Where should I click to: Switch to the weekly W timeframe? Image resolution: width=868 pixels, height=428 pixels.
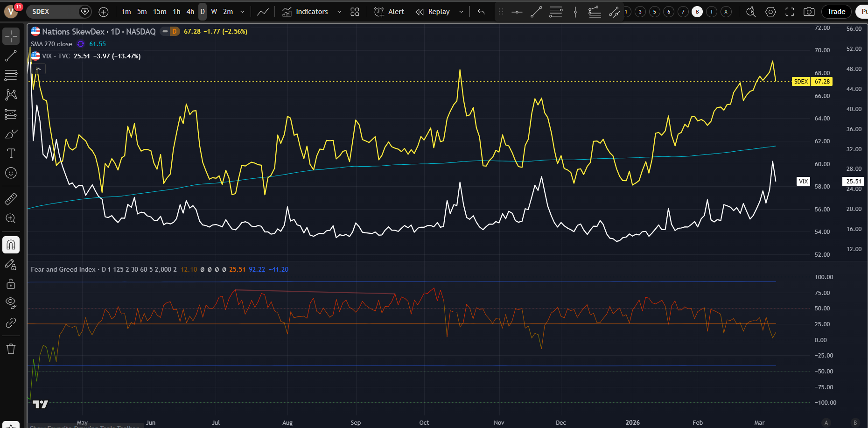click(x=214, y=12)
